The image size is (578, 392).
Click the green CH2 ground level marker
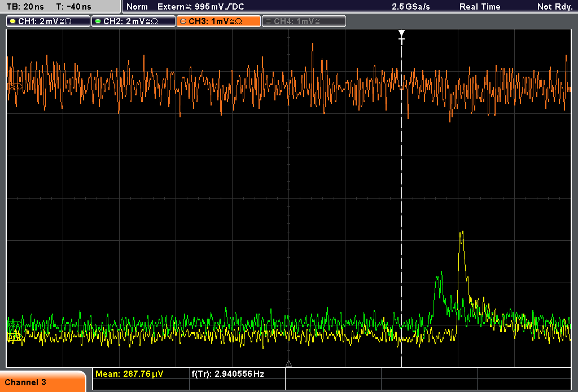[15, 324]
